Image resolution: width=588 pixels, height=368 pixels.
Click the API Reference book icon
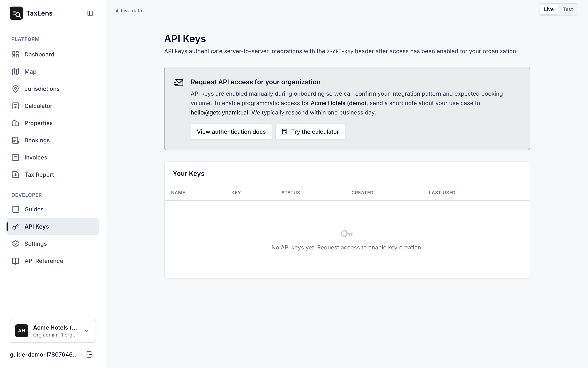16,261
